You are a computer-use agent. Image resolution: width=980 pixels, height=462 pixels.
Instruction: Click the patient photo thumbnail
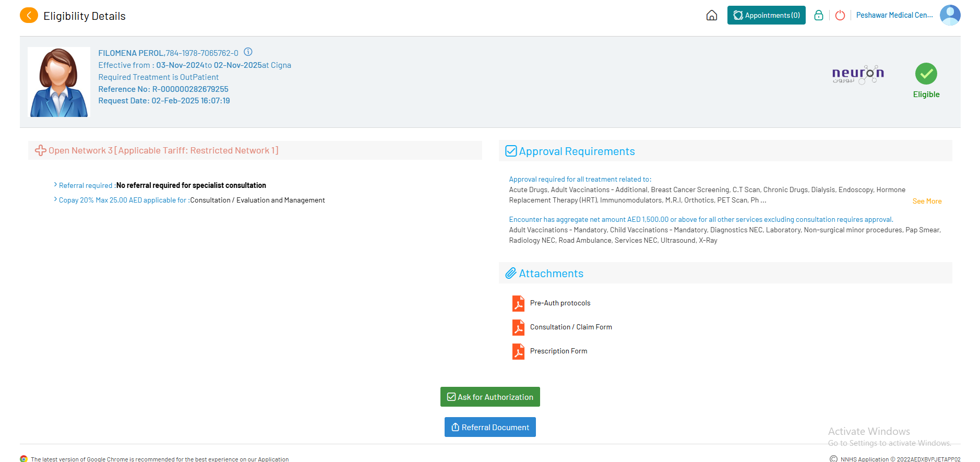[x=59, y=82]
